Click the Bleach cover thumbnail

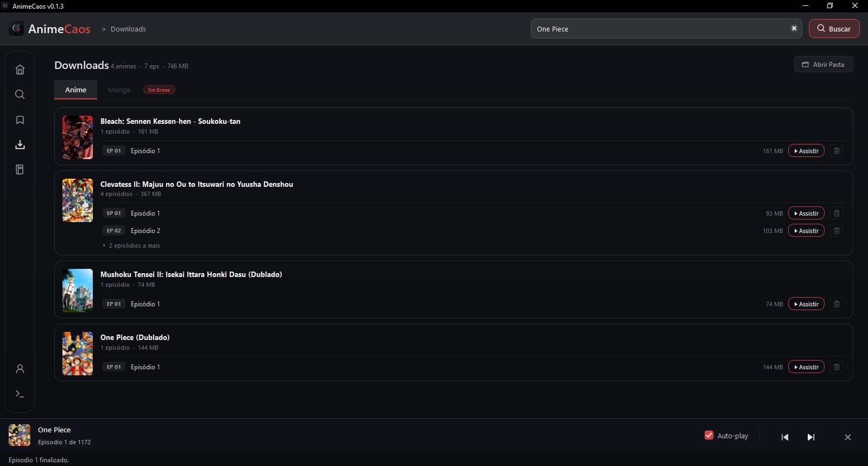tap(78, 137)
